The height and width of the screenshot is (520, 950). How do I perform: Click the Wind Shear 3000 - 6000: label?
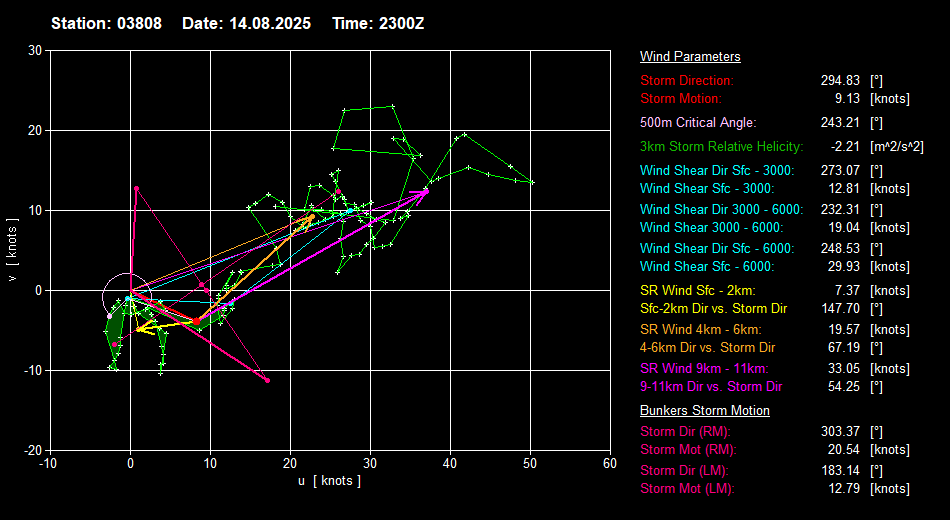(711, 228)
